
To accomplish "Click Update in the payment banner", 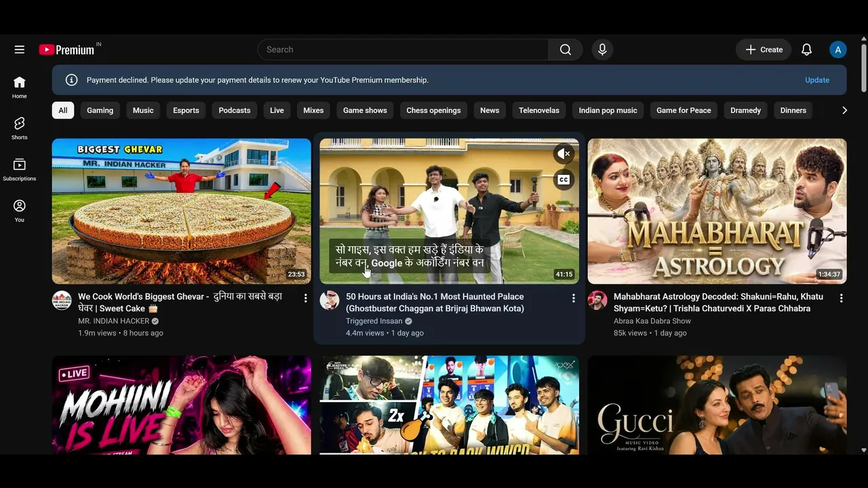I will 817,80.
